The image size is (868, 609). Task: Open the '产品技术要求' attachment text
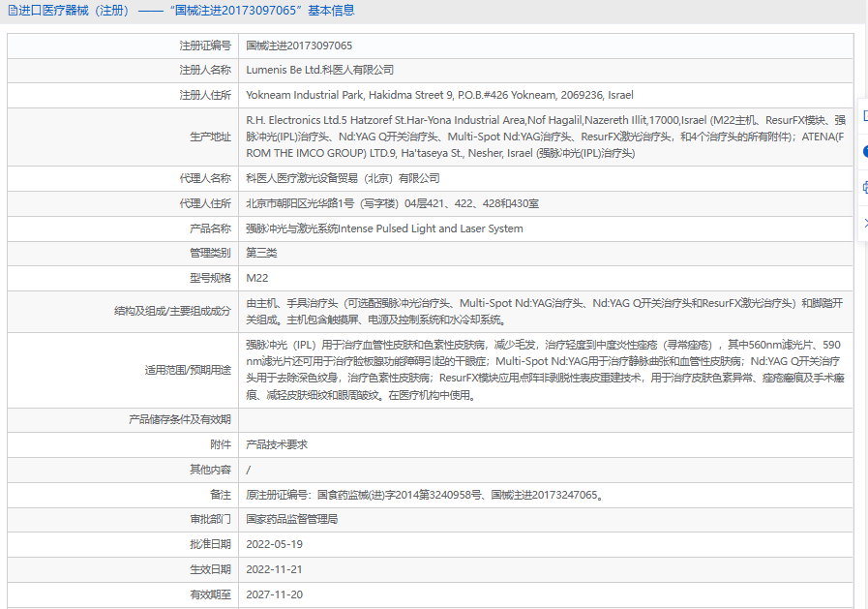click(x=277, y=444)
